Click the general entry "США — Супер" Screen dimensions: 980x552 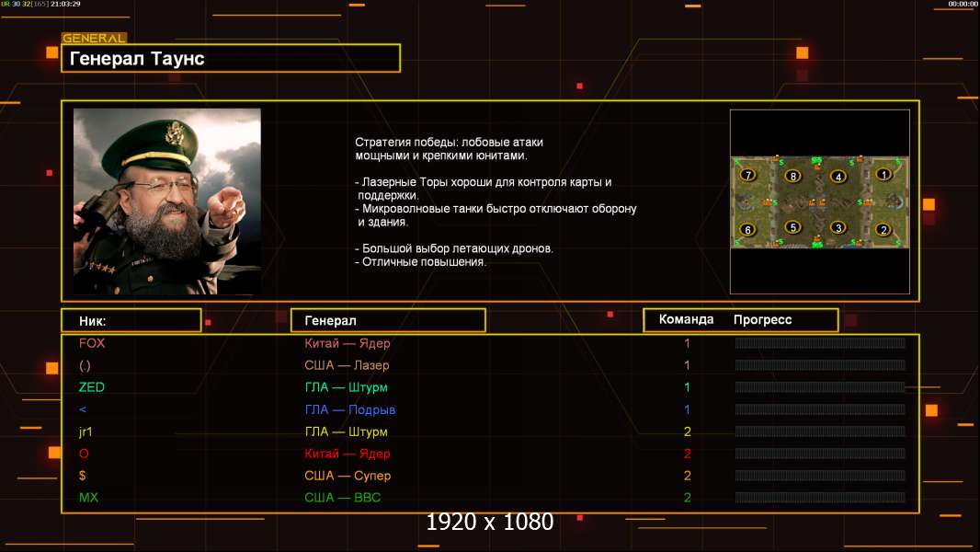pyautogui.click(x=348, y=476)
